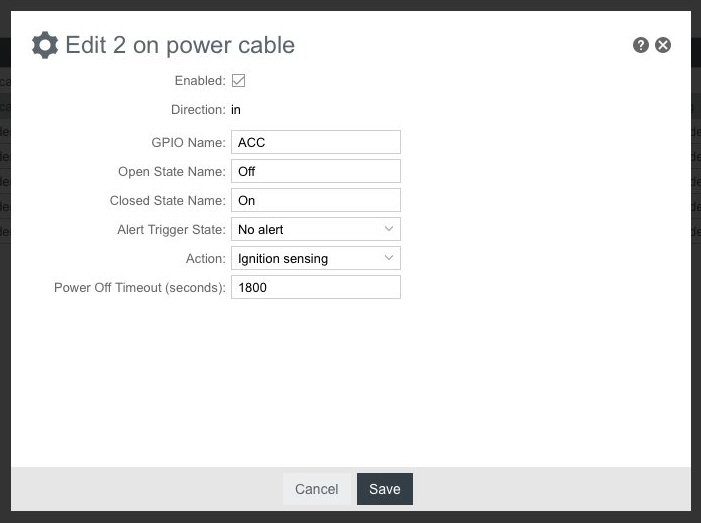The width and height of the screenshot is (701, 523).
Task: Open the Action dropdown showing Ignition sensing
Action: pos(315,258)
